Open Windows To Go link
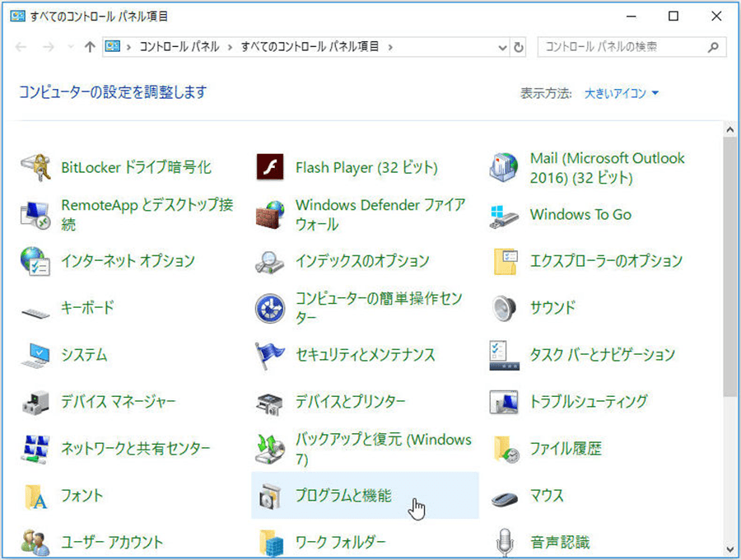The width and height of the screenshot is (741, 560). [x=580, y=215]
